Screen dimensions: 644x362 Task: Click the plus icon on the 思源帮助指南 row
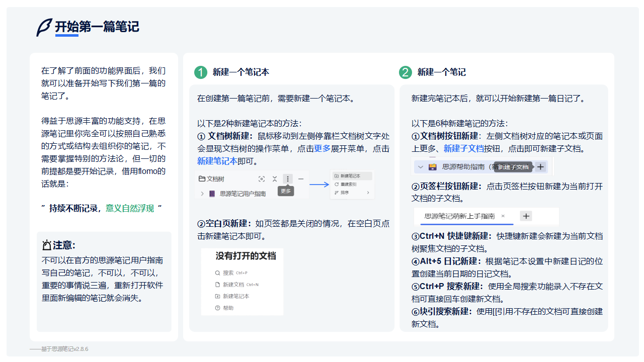pos(541,167)
